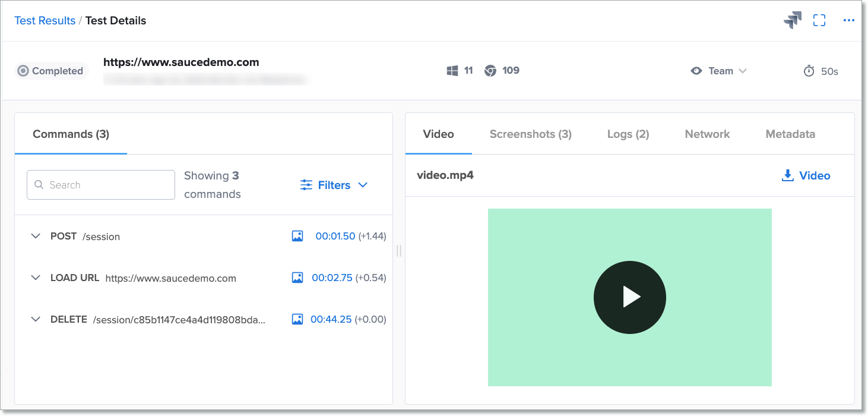Expand the LOAD URL command row
This screenshot has height=416, width=868.
click(x=36, y=278)
